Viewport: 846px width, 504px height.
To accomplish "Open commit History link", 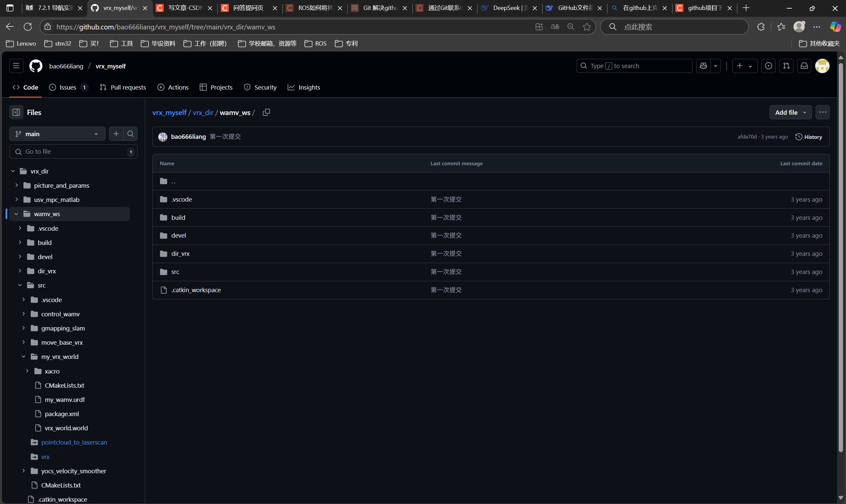I will click(x=809, y=137).
